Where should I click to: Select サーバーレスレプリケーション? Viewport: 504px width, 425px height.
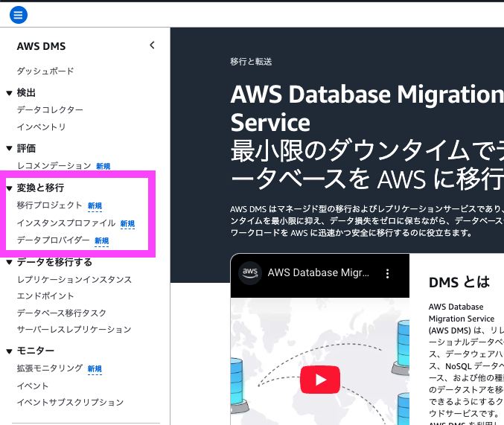coord(74,330)
